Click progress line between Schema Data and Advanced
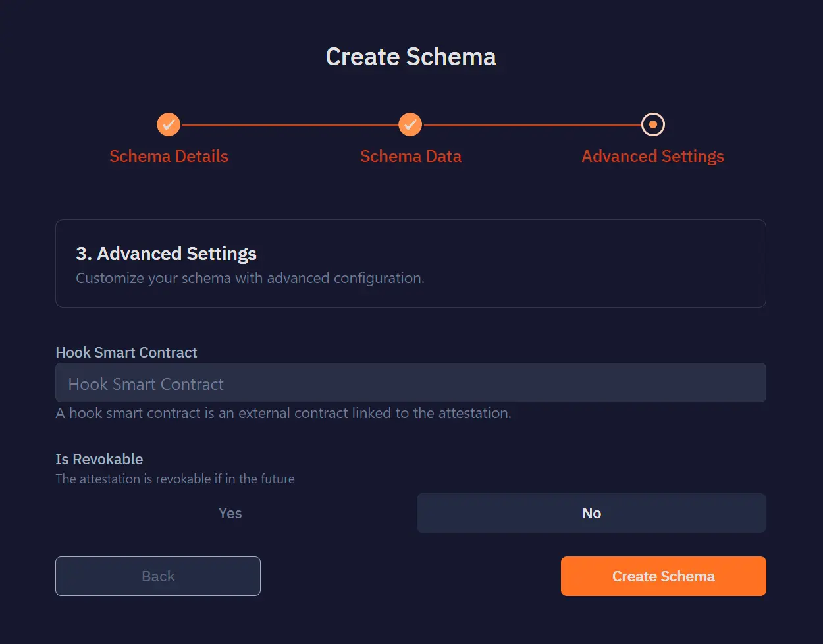This screenshot has height=644, width=823. click(x=532, y=125)
